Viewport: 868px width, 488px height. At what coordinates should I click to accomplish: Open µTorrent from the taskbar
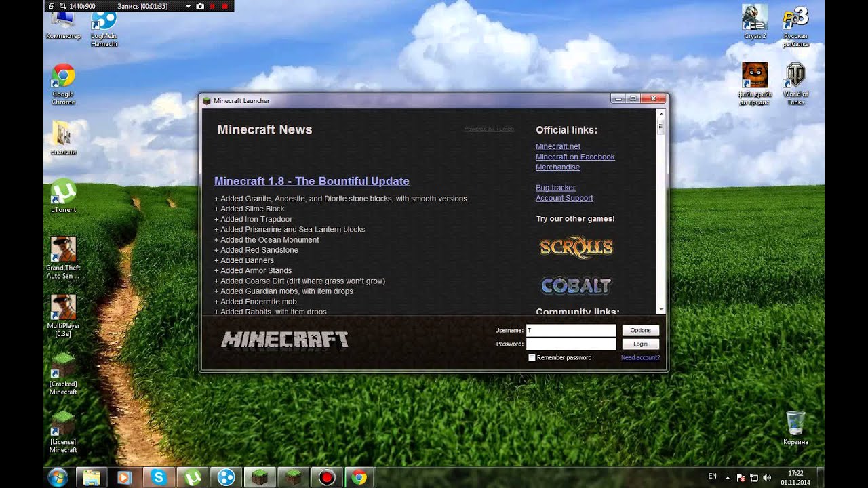point(193,477)
